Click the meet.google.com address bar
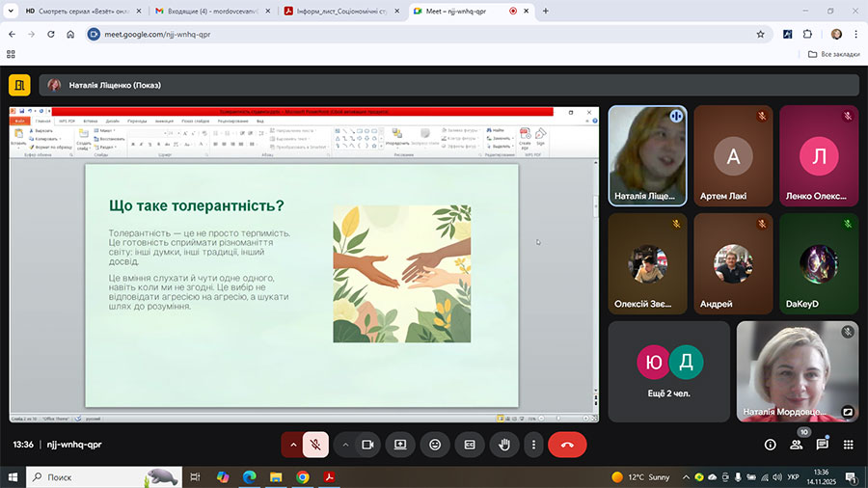 pyautogui.click(x=386, y=33)
